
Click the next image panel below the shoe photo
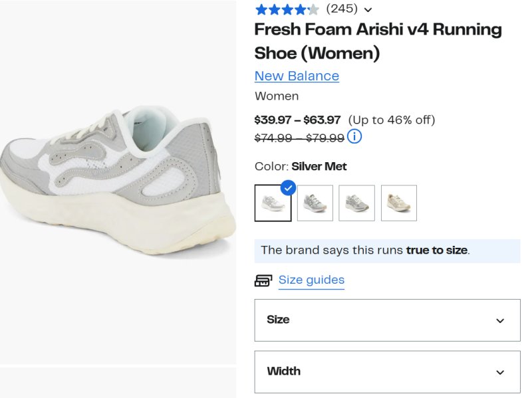pyautogui.click(x=118, y=383)
